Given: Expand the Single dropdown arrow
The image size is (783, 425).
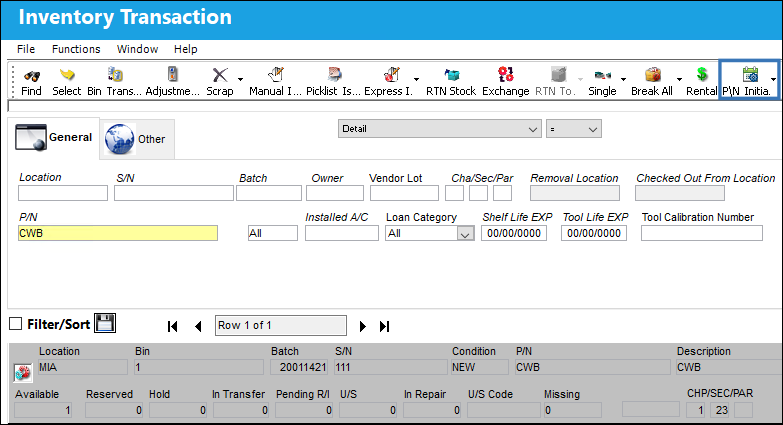Looking at the screenshot, I should (x=623, y=79).
